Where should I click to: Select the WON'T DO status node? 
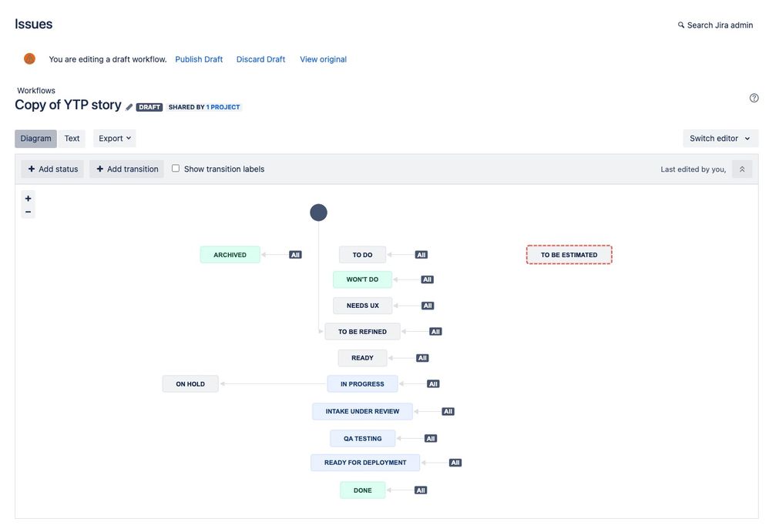click(362, 279)
